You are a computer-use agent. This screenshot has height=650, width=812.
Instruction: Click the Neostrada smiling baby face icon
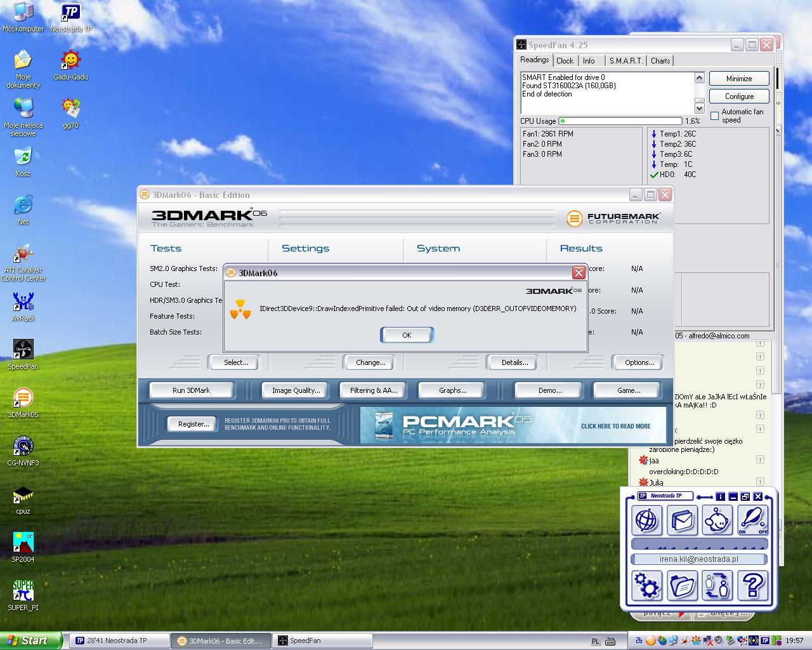(717, 520)
